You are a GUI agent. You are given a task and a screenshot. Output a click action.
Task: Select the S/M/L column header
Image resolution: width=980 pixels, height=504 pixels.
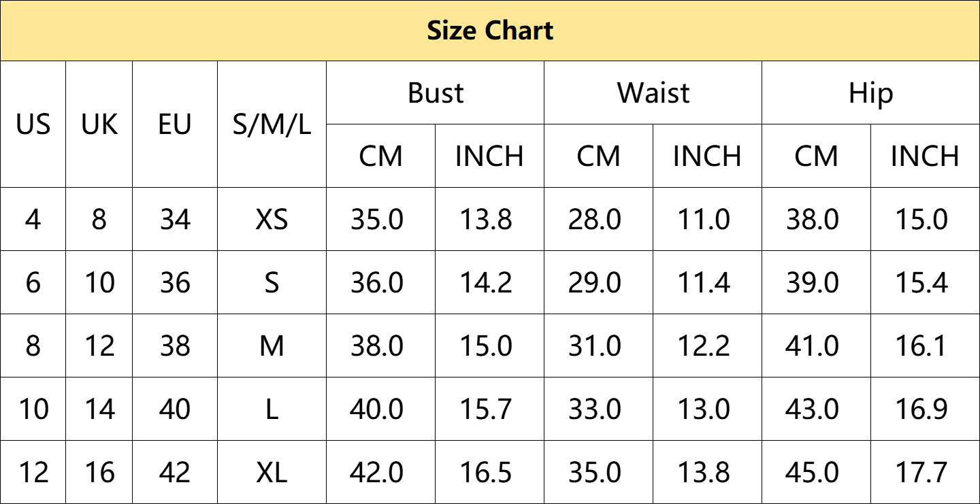(272, 124)
